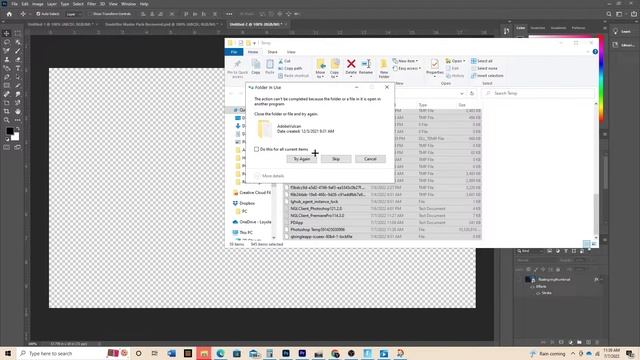
Task: Select the Lasso tool
Action: 7,42
